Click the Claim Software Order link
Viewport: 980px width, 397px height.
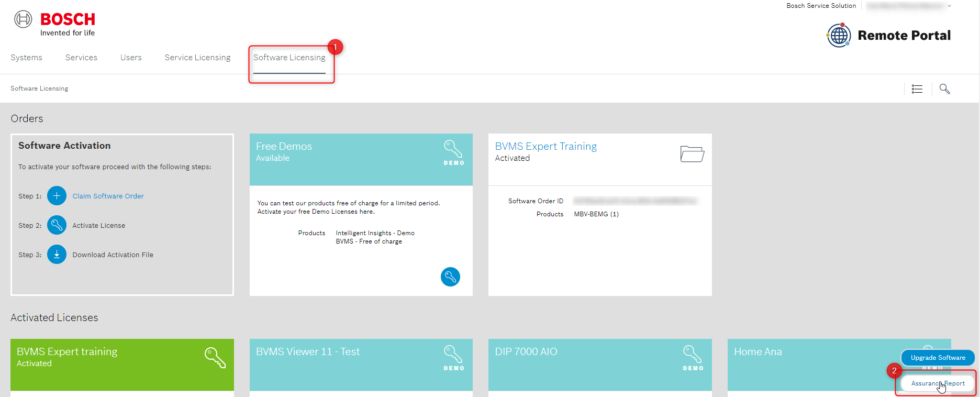(x=108, y=196)
